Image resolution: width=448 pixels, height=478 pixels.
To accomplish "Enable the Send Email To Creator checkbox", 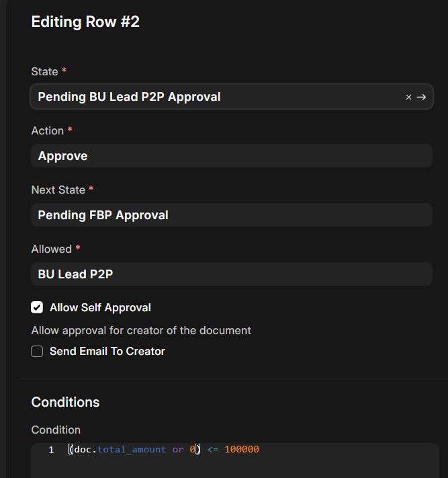I will tap(37, 352).
